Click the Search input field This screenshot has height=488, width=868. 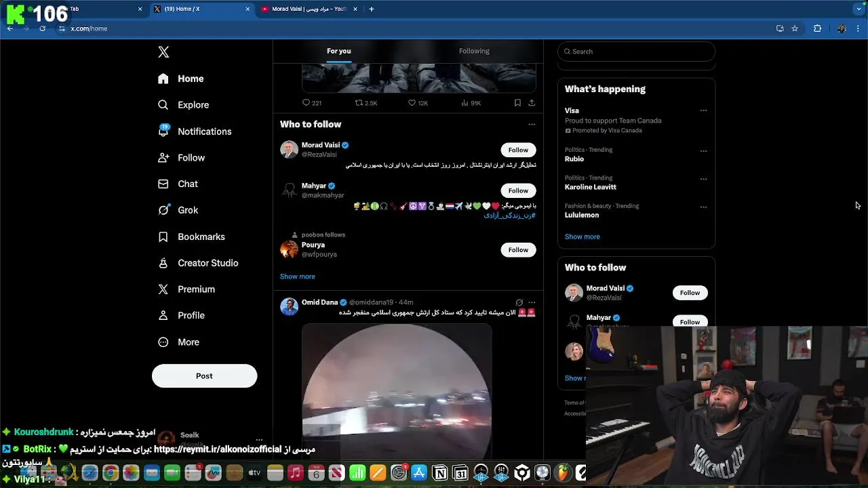[636, 52]
